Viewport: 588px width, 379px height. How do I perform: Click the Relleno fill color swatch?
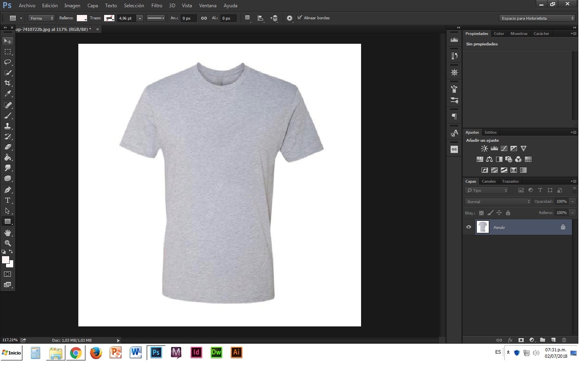point(82,18)
